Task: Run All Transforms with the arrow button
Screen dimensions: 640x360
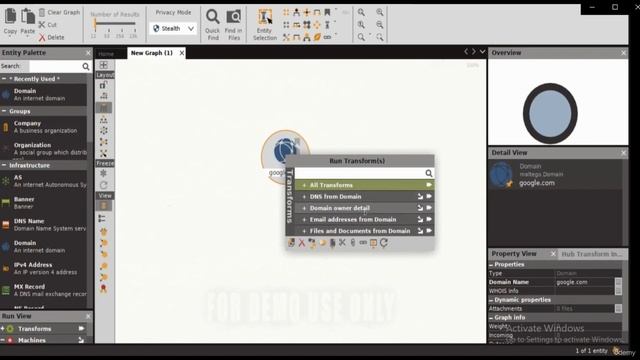Action: click(x=429, y=185)
